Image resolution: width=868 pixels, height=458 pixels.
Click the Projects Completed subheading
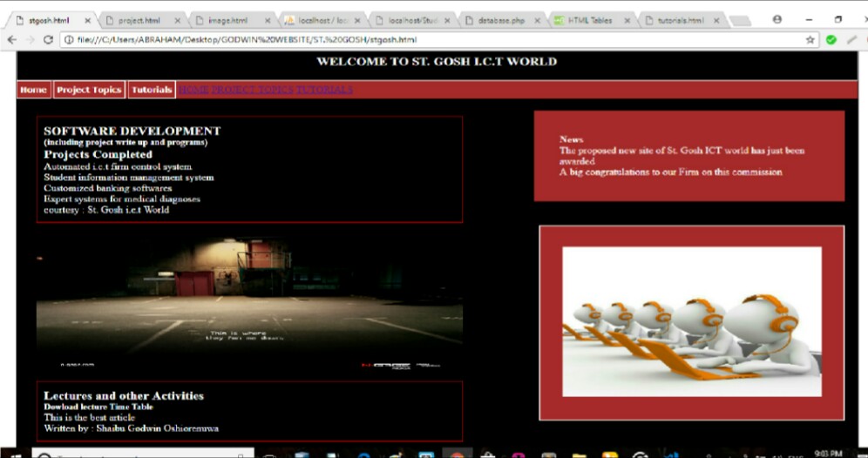tap(98, 154)
